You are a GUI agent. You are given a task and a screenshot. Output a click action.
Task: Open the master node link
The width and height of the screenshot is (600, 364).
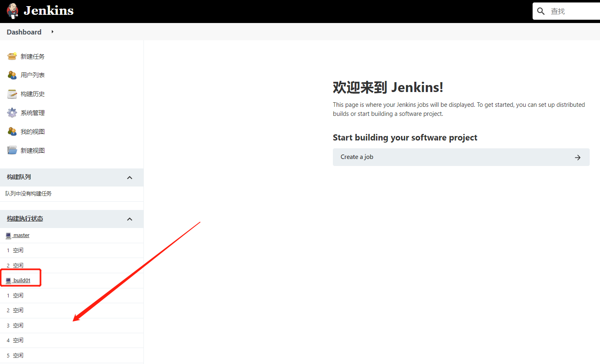(x=21, y=235)
